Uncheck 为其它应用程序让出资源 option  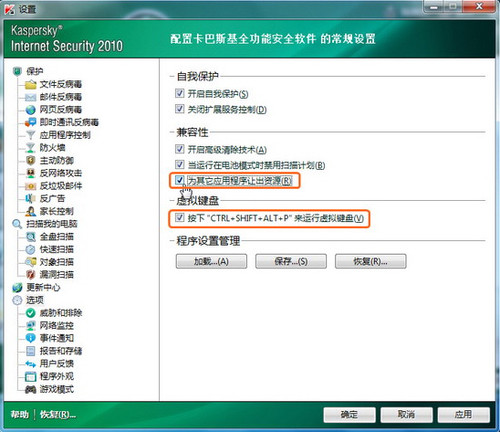coord(180,180)
